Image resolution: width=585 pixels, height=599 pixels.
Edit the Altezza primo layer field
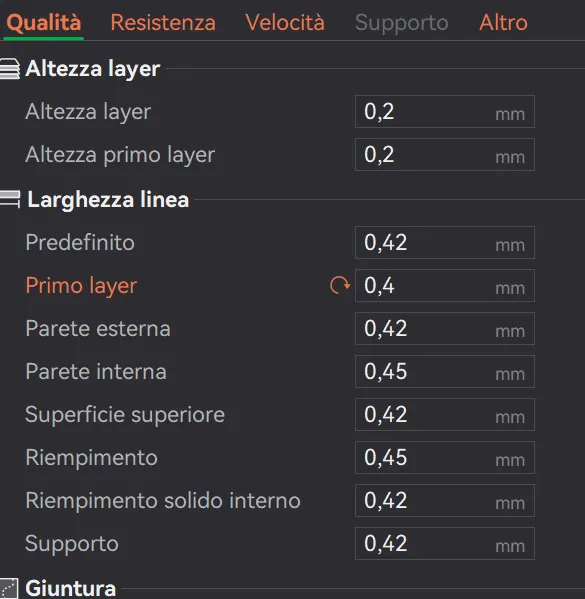click(445, 155)
